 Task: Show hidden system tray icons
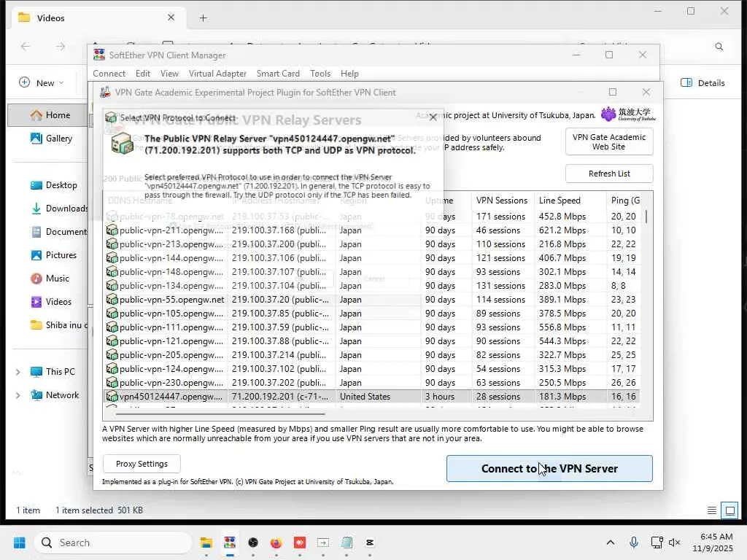click(611, 542)
